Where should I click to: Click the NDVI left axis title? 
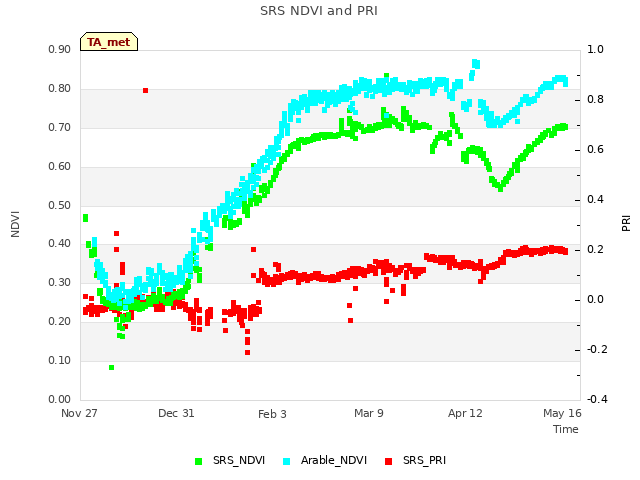[15, 224]
